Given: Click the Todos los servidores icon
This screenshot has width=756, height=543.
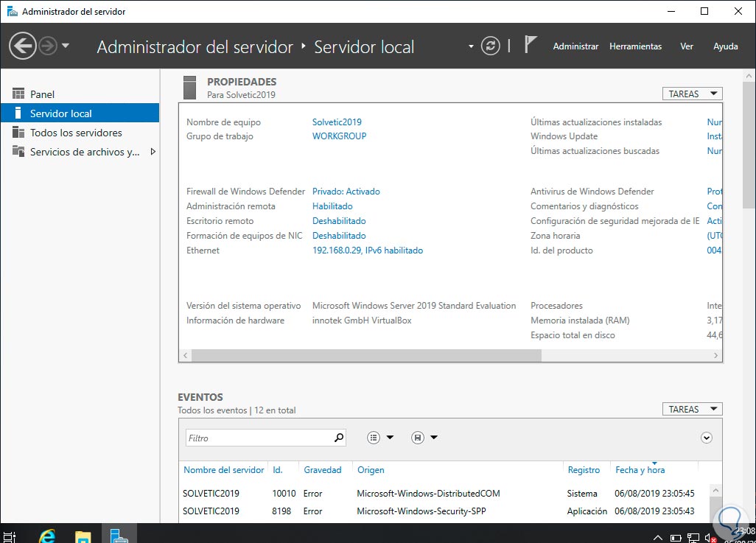Looking at the screenshot, I should coord(18,132).
